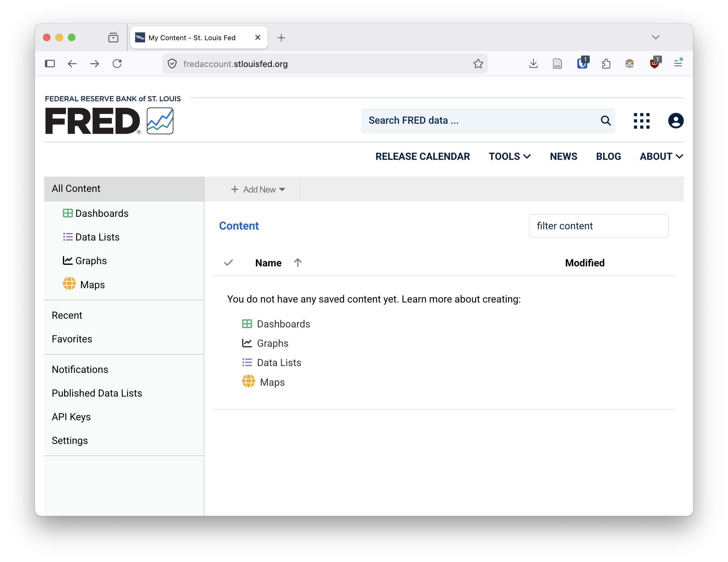
Task: Sort by Name using the arrow
Action: pyautogui.click(x=298, y=263)
